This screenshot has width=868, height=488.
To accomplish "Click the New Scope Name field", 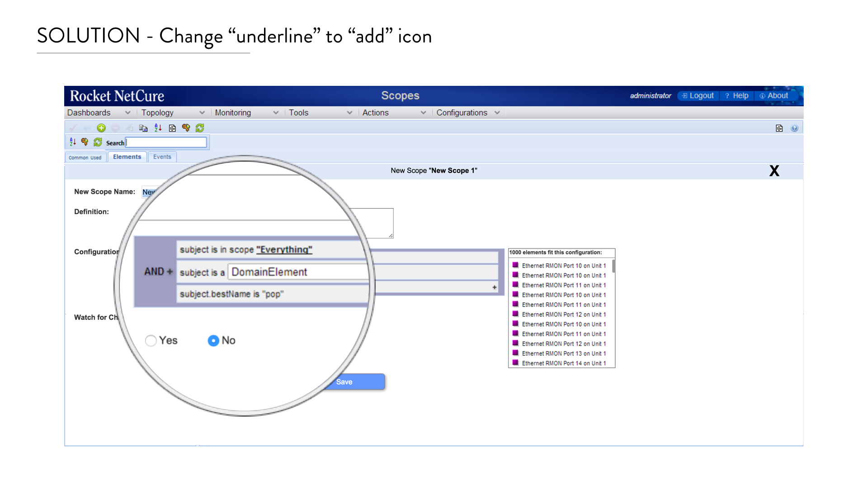I will [149, 192].
